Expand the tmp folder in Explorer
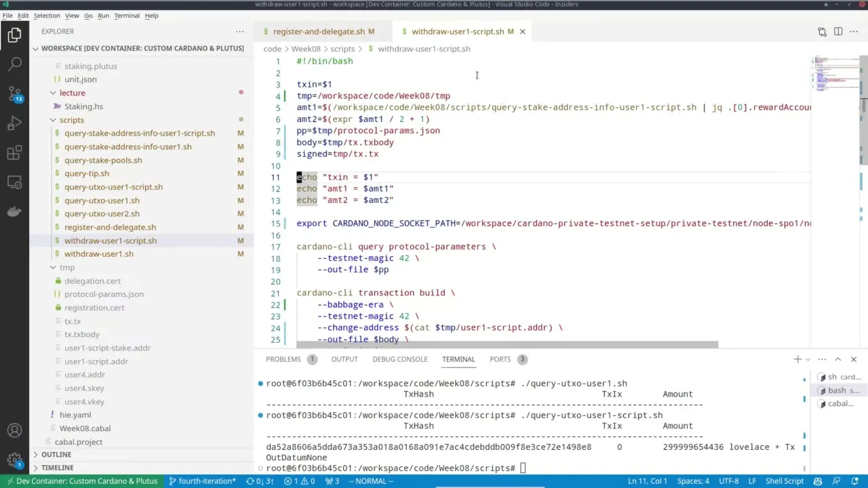 pos(53,267)
